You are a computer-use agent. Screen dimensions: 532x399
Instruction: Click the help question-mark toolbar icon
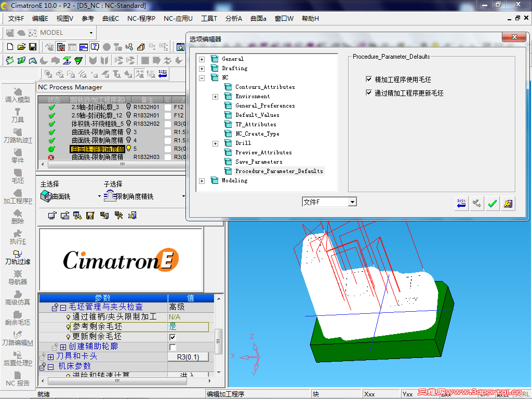(x=95, y=47)
